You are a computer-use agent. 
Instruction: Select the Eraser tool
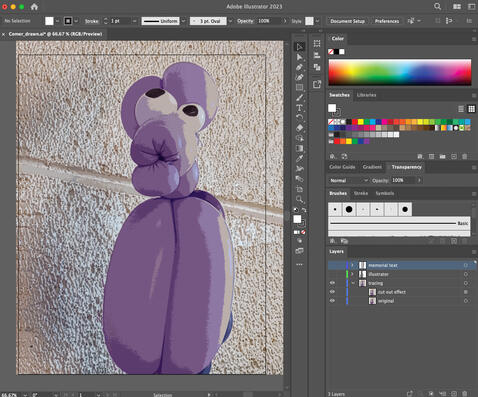(300, 128)
